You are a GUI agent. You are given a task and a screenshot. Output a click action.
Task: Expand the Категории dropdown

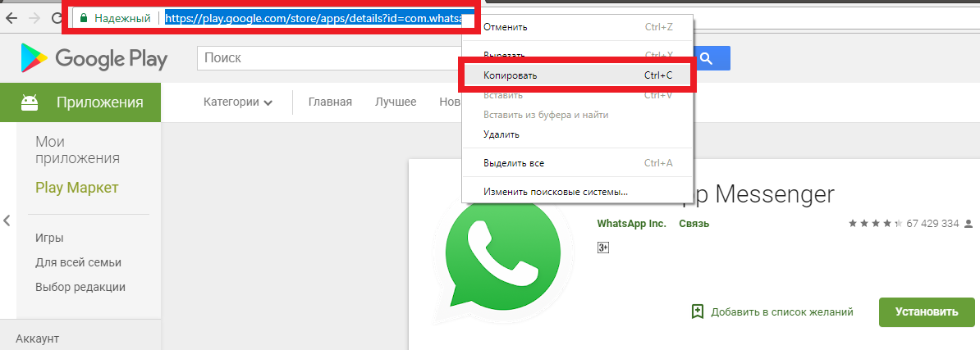pyautogui.click(x=238, y=102)
